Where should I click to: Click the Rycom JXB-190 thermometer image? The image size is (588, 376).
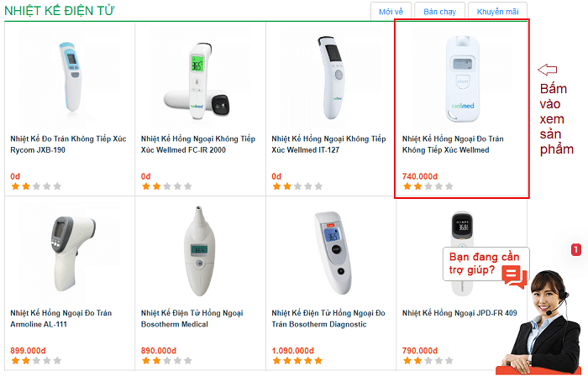pyautogui.click(x=69, y=76)
